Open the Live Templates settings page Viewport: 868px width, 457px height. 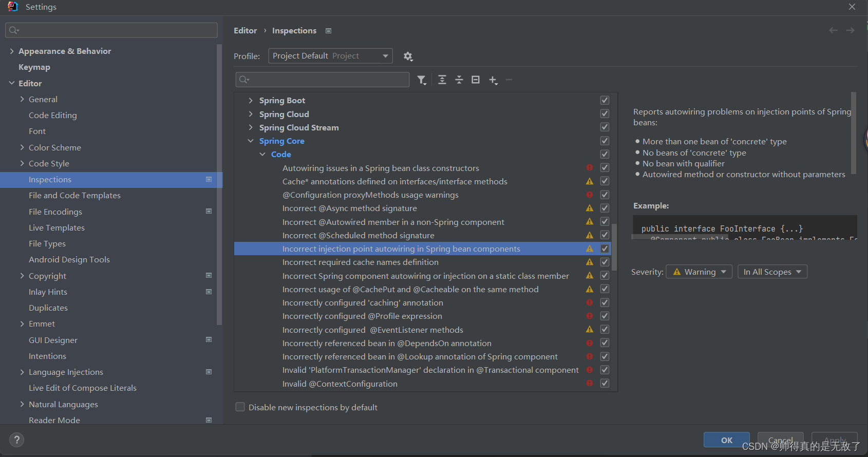[56, 227]
